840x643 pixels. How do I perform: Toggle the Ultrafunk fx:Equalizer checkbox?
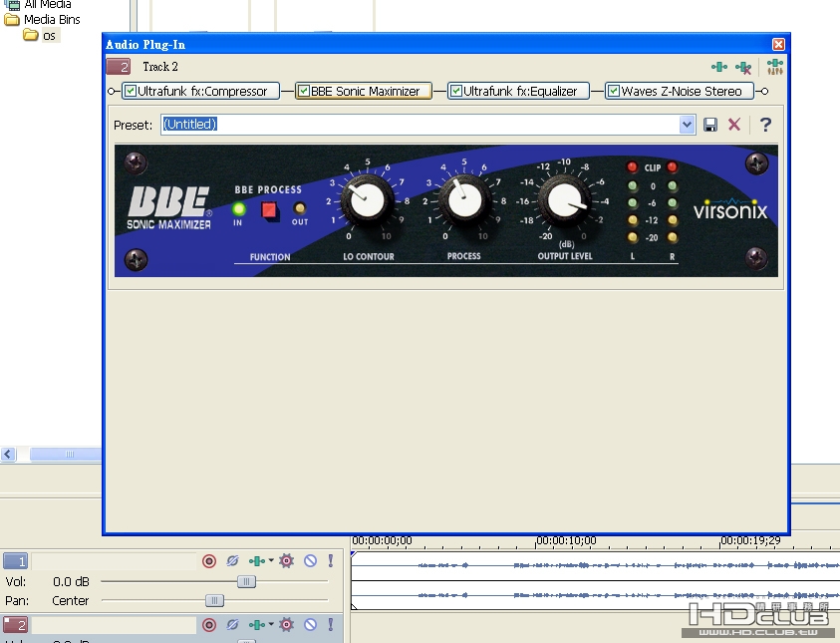[x=456, y=91]
